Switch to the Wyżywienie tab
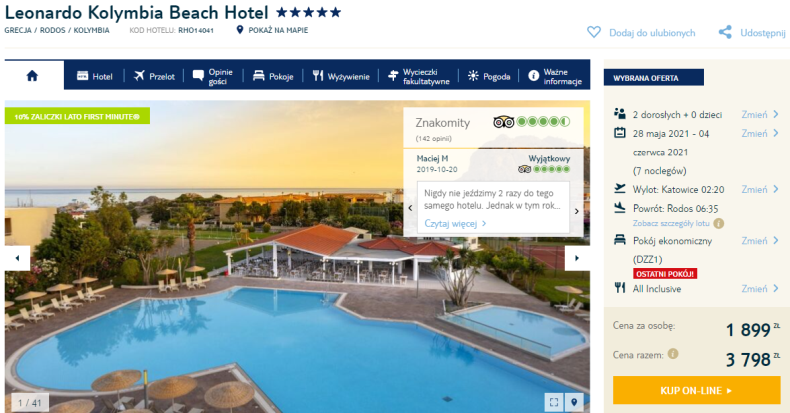790x413 pixels. click(x=341, y=76)
